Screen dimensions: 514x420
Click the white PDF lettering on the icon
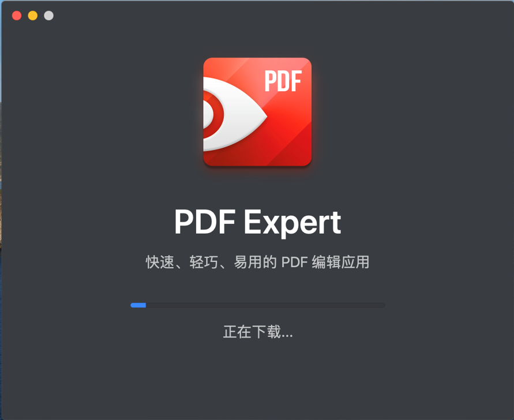[283, 81]
